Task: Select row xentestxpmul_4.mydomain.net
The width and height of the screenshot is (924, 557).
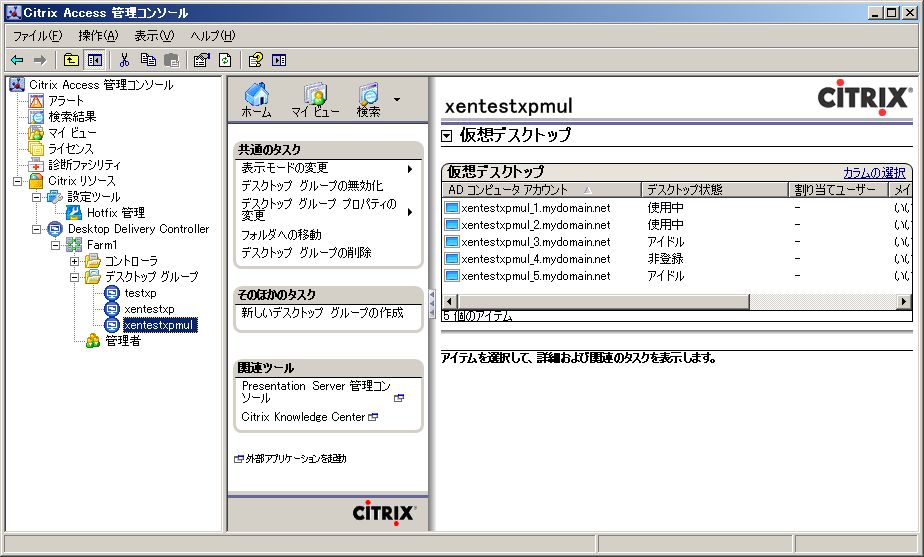Action: [x=677, y=259]
